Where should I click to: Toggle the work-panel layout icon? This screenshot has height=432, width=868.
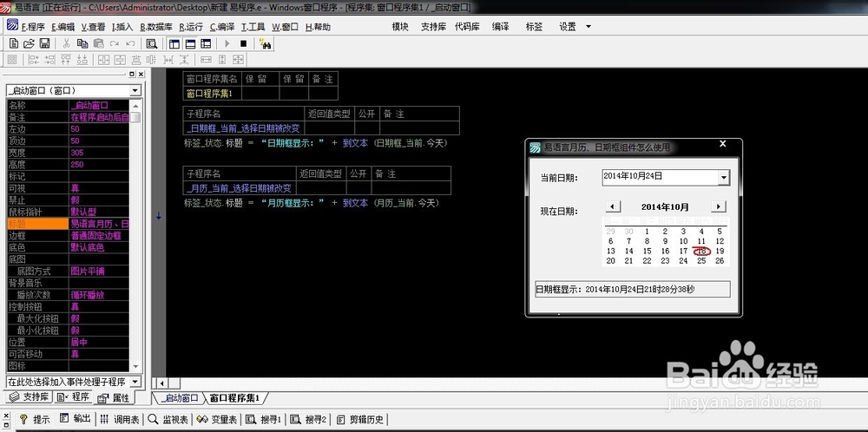coord(174,43)
